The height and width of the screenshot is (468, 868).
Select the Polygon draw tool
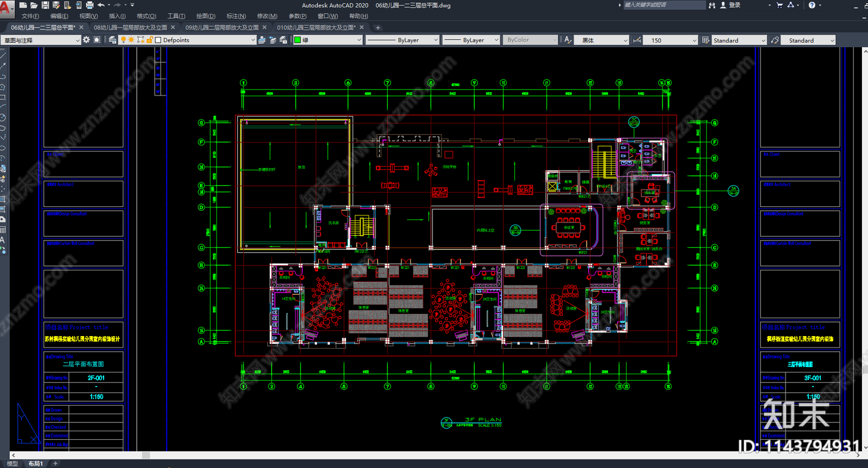point(3,87)
